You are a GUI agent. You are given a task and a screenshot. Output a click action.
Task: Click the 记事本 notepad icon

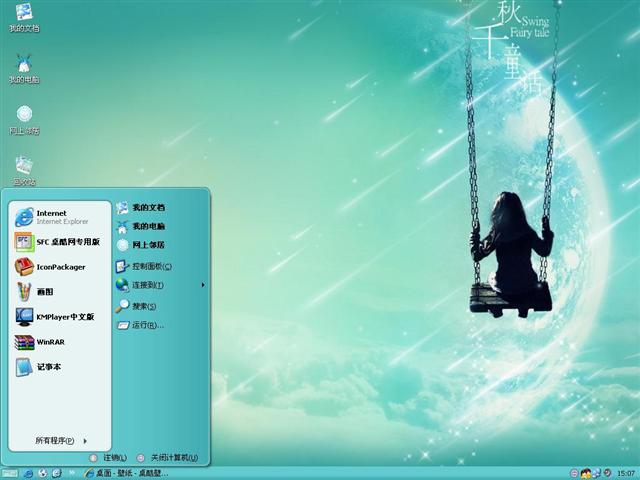click(x=24, y=367)
